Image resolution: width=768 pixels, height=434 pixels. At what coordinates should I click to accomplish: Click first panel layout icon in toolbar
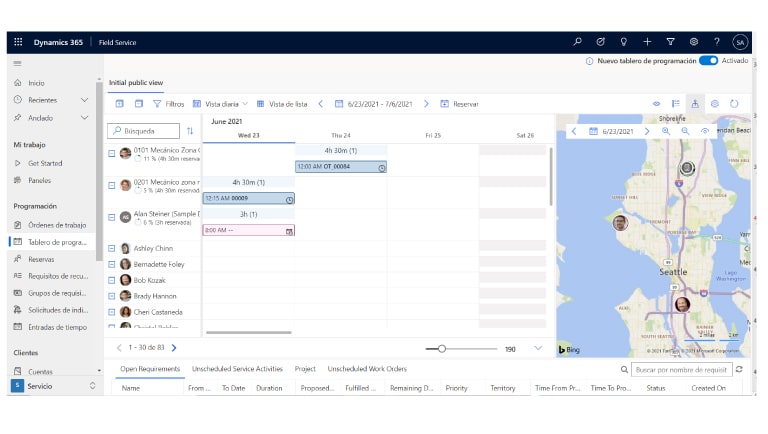[x=120, y=104]
